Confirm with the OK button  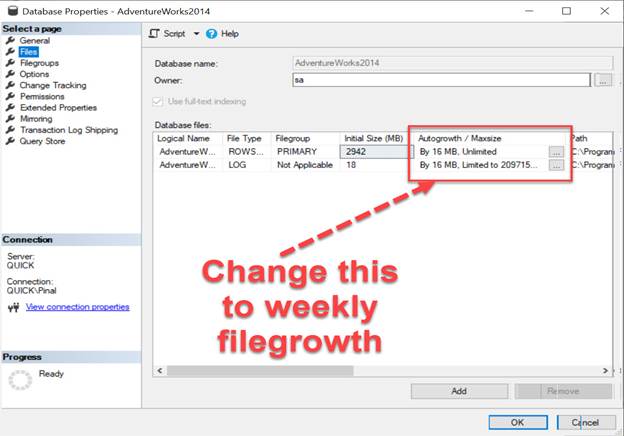point(518,422)
